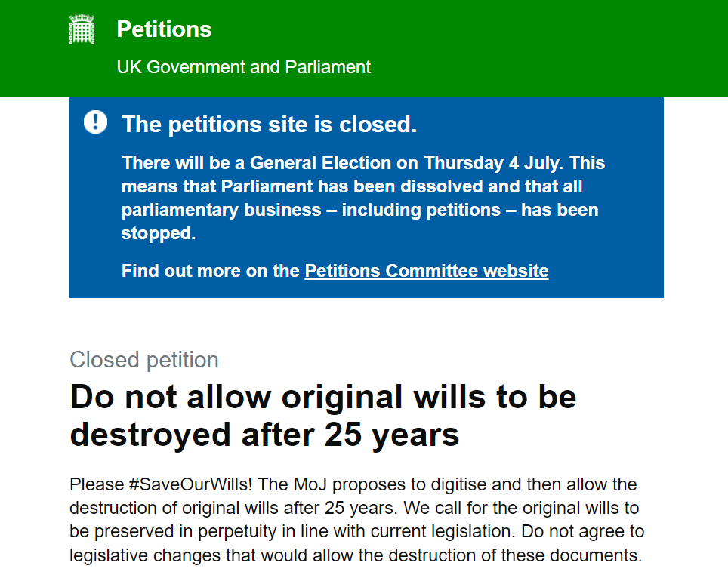Select the crowned portcullis emblem in the header
This screenshot has height=575, width=728.
[x=82, y=29]
